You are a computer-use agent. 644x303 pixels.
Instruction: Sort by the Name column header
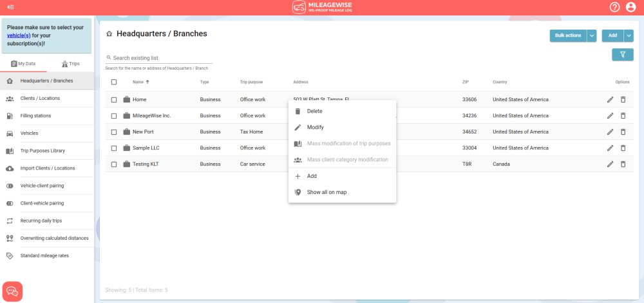[x=138, y=82]
